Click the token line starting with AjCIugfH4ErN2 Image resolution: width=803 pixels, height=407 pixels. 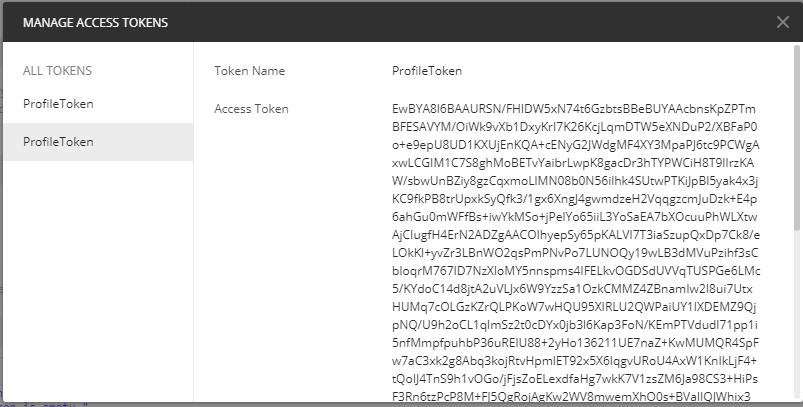pos(576,235)
